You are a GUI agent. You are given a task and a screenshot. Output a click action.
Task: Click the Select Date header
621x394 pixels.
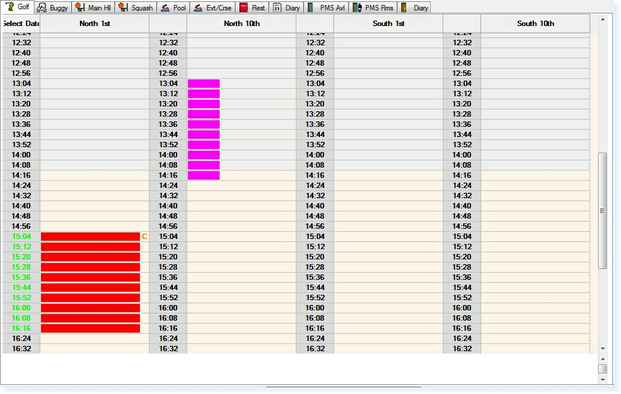tap(21, 23)
